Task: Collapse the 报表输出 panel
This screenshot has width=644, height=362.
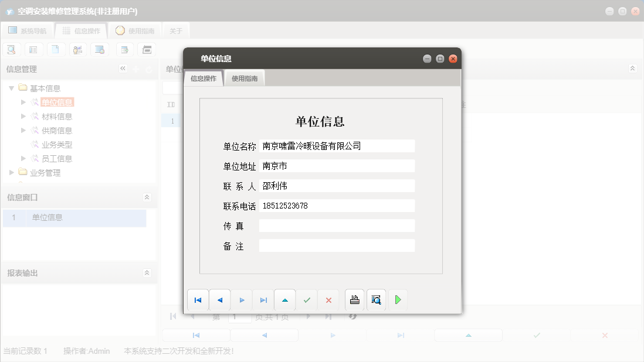Action: point(147,272)
